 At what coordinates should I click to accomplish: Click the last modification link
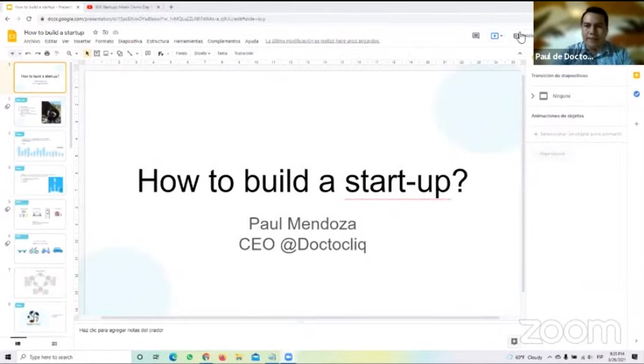point(323,41)
